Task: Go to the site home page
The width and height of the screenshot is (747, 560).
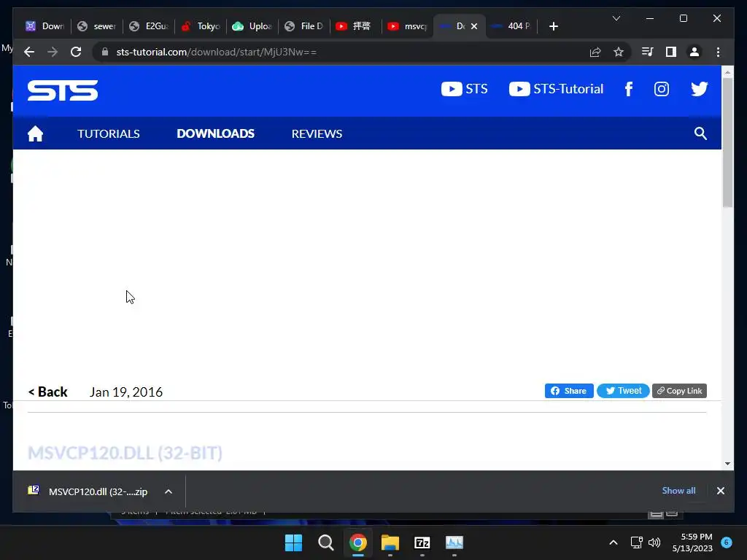Action: coord(35,134)
